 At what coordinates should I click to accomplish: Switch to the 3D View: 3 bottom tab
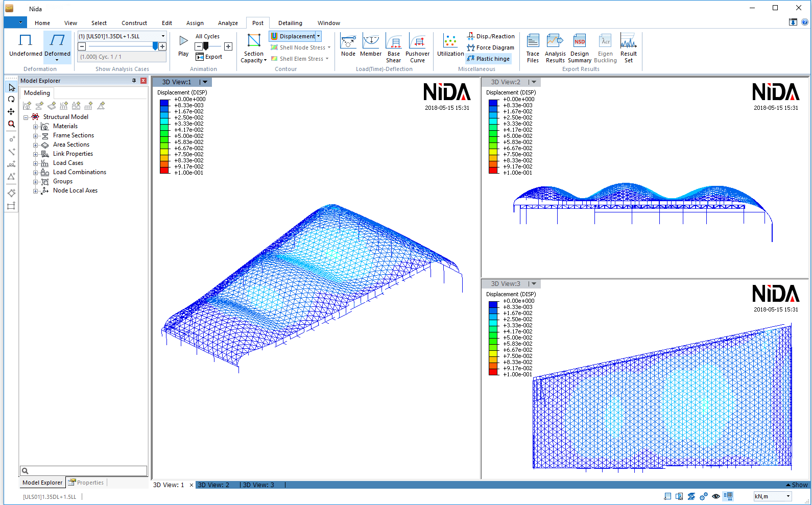pos(258,485)
